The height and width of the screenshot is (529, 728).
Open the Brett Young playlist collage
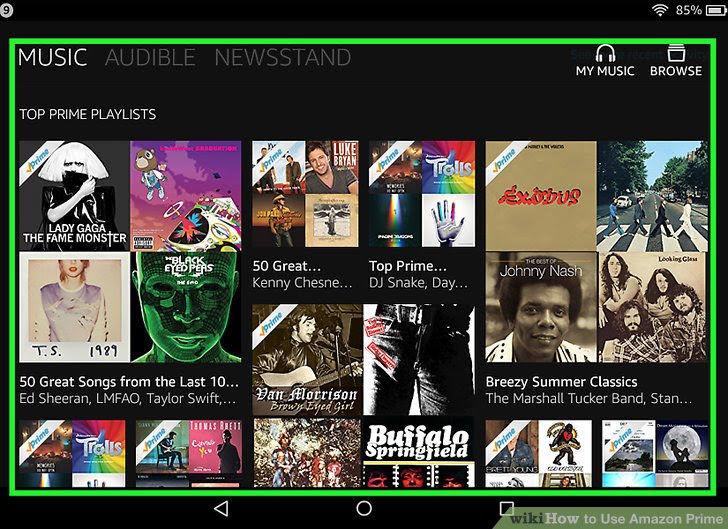pyautogui.click(x=539, y=453)
